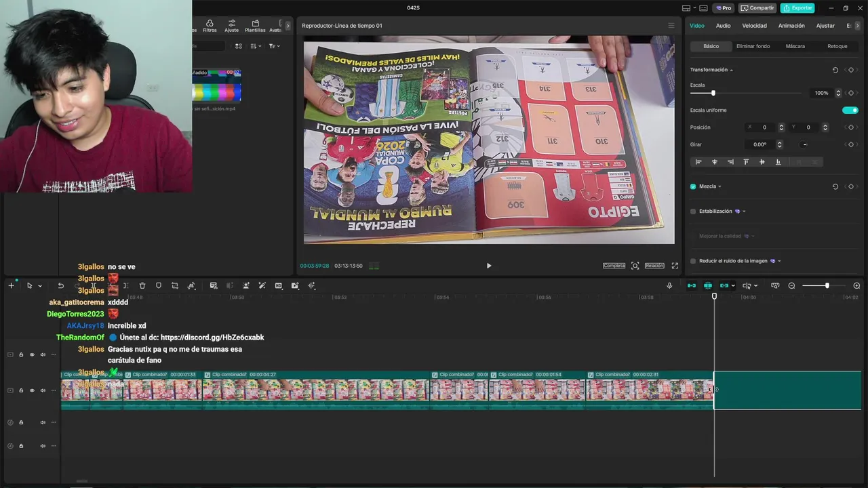The height and width of the screenshot is (488, 868).
Task: Click the Completa preview button
Action: click(614, 266)
